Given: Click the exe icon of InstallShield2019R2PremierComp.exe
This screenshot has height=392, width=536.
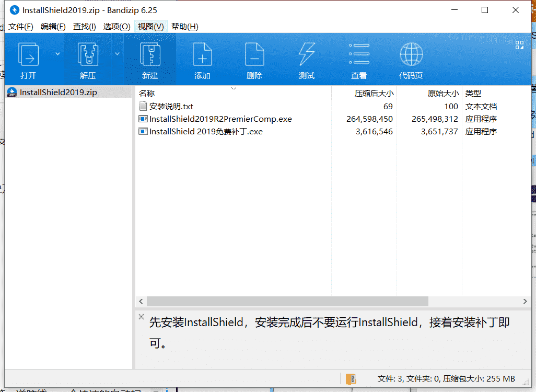Looking at the screenshot, I should (x=143, y=119).
